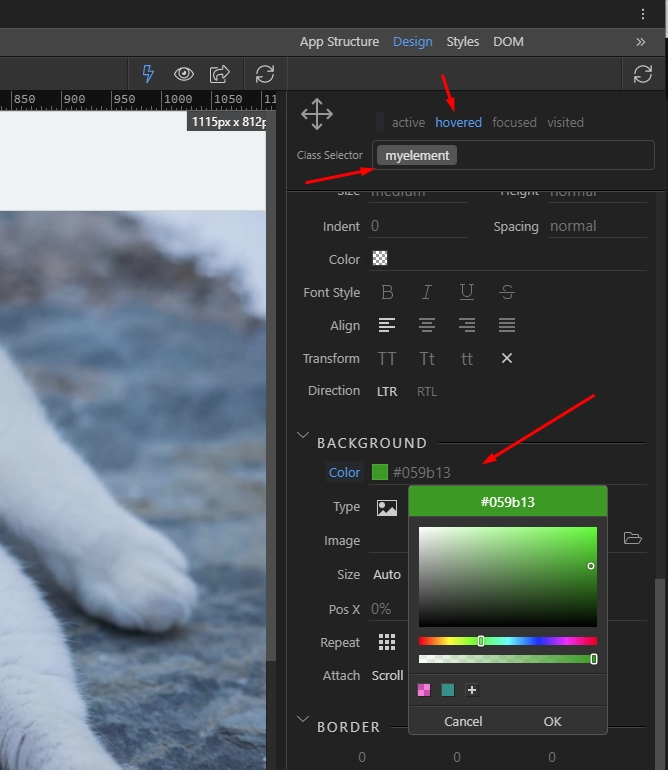Viewport: 668px width, 770px height.
Task: Click the myelement class tag
Action: pos(417,155)
